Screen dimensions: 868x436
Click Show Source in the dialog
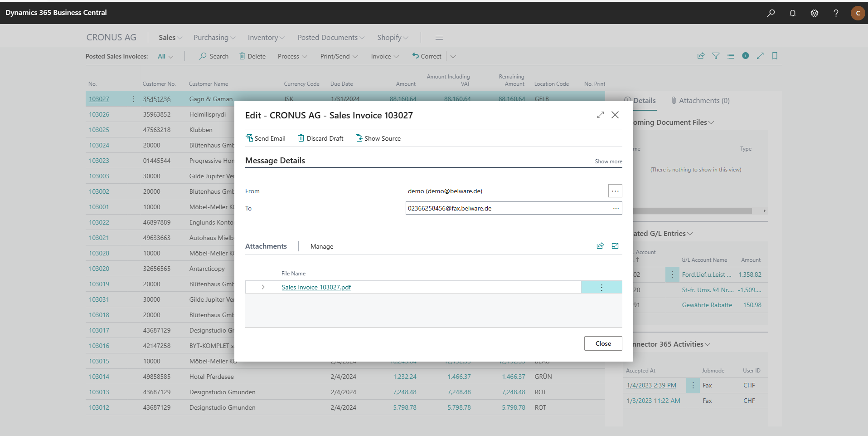(378, 138)
